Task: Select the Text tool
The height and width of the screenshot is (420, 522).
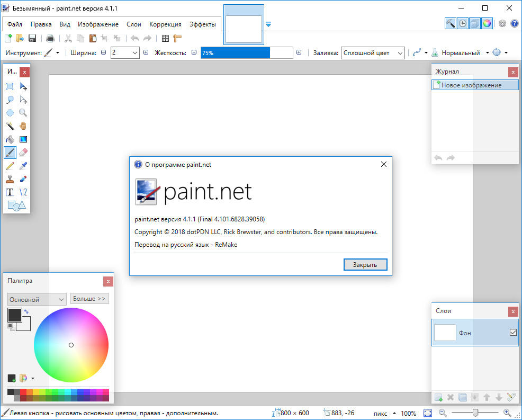Action: point(10,192)
